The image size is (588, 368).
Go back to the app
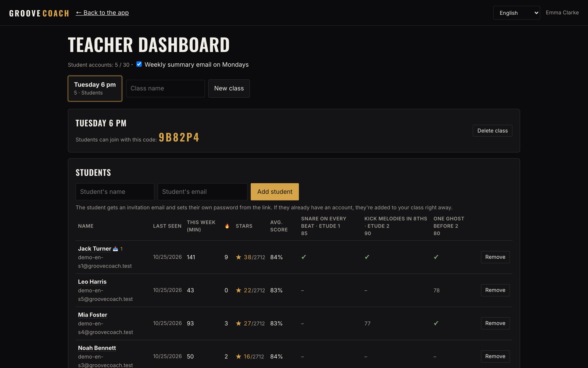(102, 13)
